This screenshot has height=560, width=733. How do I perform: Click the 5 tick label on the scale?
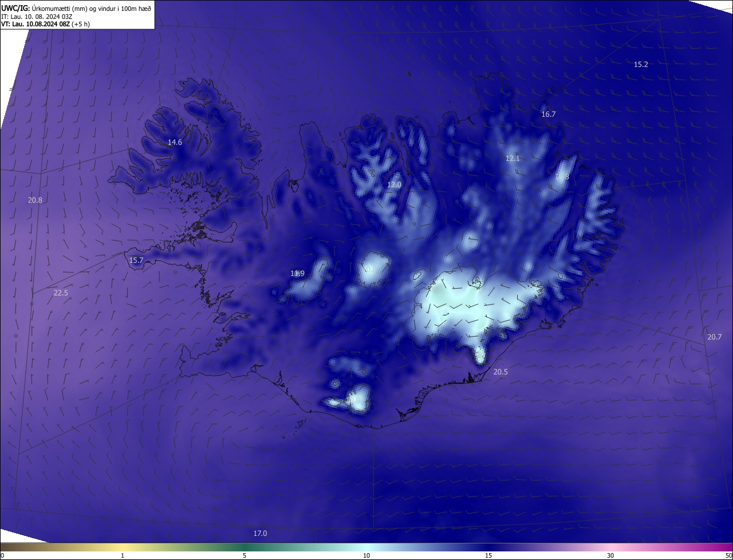[245, 555]
